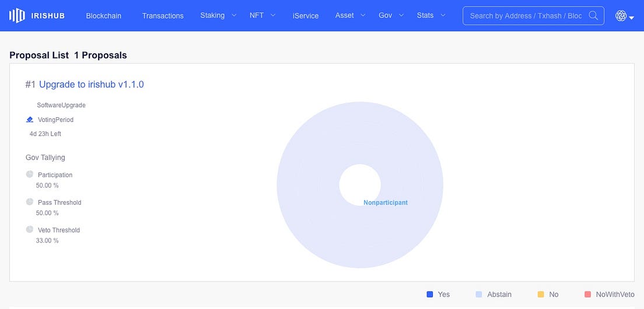The width and height of the screenshot is (644, 309).
Task: Click the Yes legend label
Action: (443, 294)
